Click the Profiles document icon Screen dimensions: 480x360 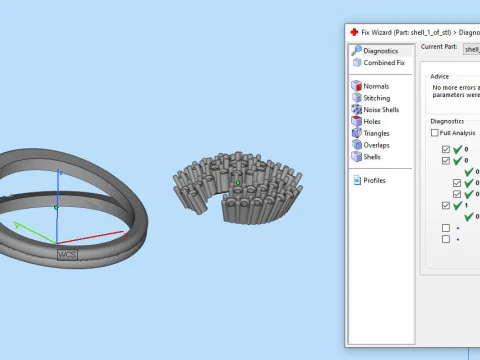pos(357,180)
